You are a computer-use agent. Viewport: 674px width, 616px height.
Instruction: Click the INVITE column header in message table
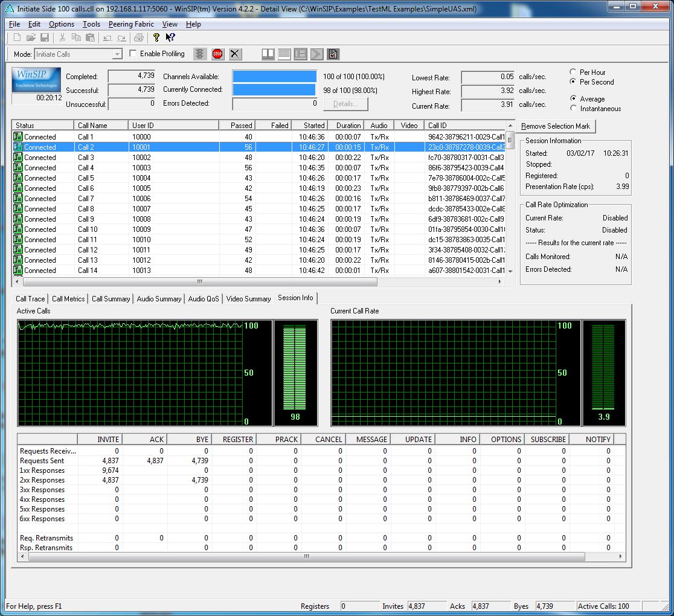100,439
